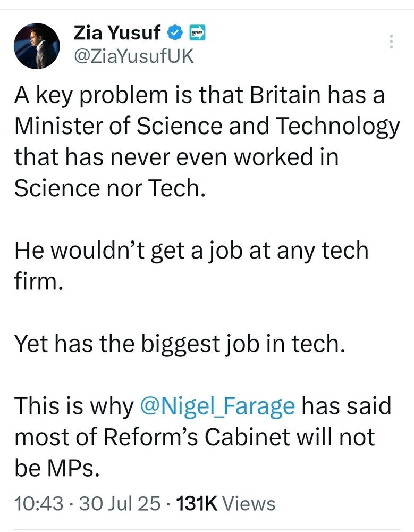The image size is (414, 532).
Task: Click the line "Minister of Science and Technology"
Action: point(207,127)
